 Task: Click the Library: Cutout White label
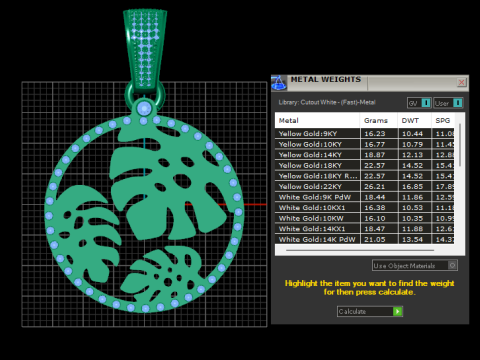pos(327,102)
